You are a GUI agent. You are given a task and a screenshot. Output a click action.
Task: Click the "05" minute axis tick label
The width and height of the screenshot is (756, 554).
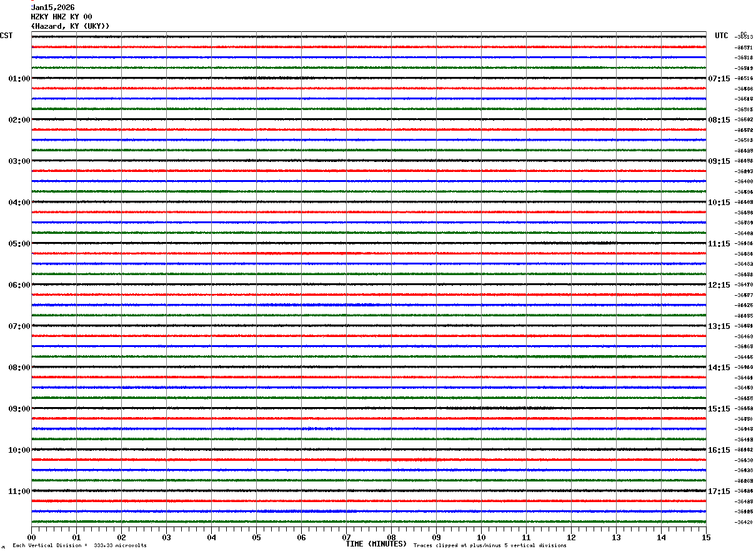[x=256, y=537]
